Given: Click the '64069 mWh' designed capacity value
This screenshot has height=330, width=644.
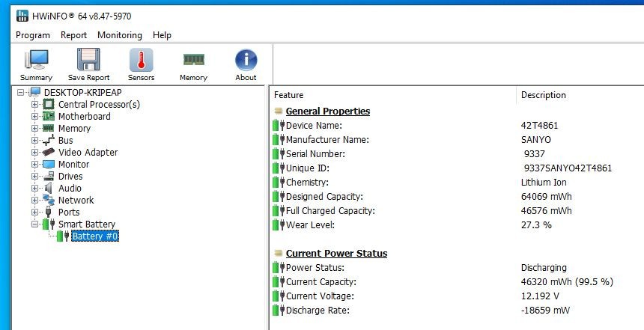Looking at the screenshot, I should click(546, 196).
